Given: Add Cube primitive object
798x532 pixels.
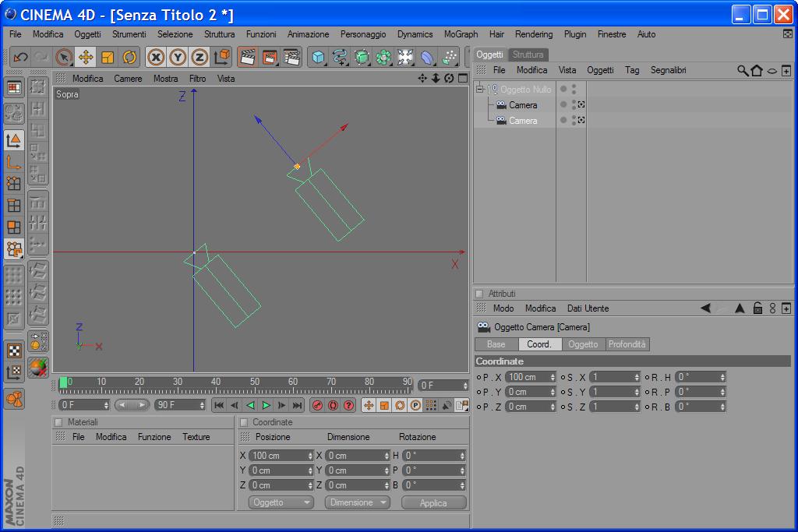Looking at the screenshot, I should pos(318,57).
